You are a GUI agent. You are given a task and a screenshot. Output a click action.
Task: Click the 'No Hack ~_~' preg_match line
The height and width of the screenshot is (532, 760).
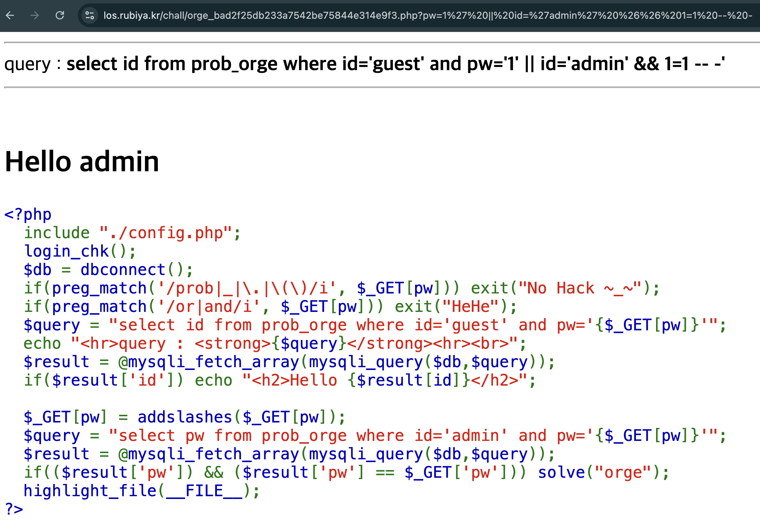[x=341, y=288]
